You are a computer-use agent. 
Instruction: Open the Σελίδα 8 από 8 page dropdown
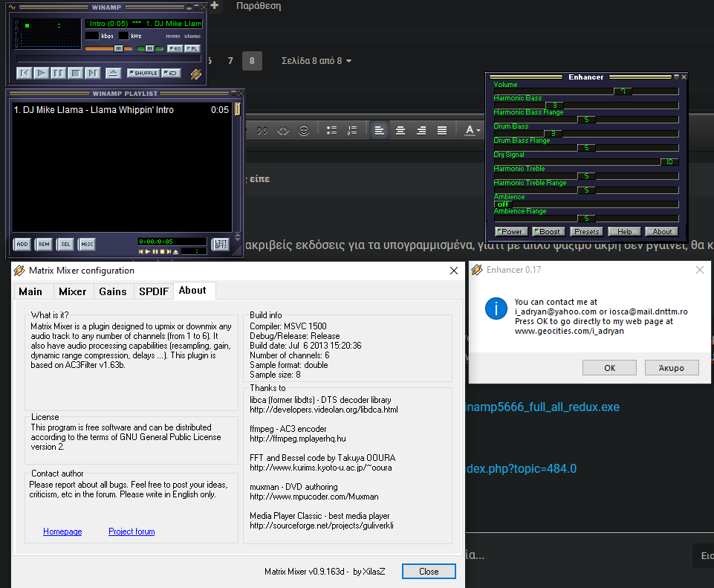[x=317, y=61]
